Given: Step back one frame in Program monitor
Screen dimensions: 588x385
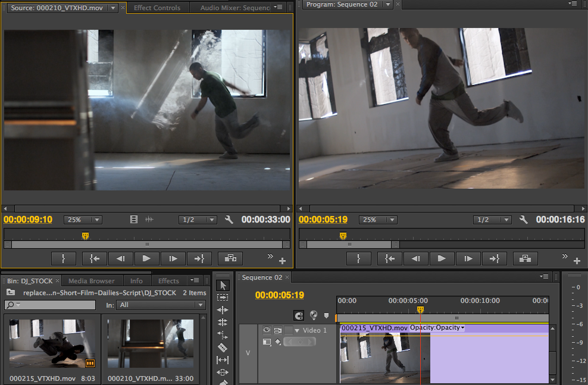Looking at the screenshot, I should [415, 258].
